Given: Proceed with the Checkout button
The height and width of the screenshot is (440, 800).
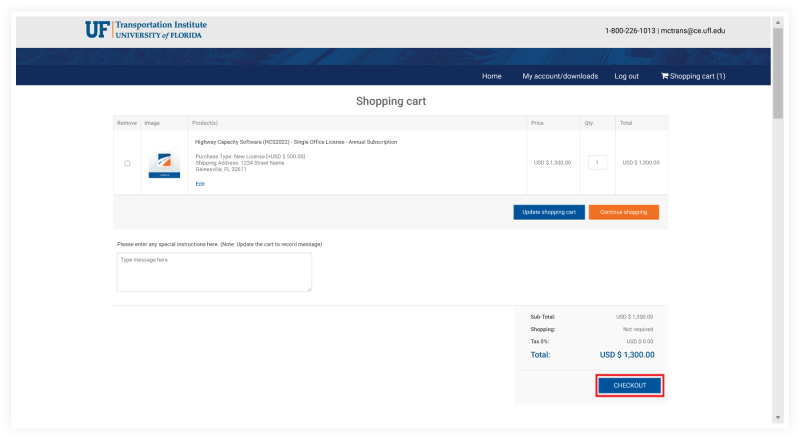Looking at the screenshot, I should (x=629, y=386).
